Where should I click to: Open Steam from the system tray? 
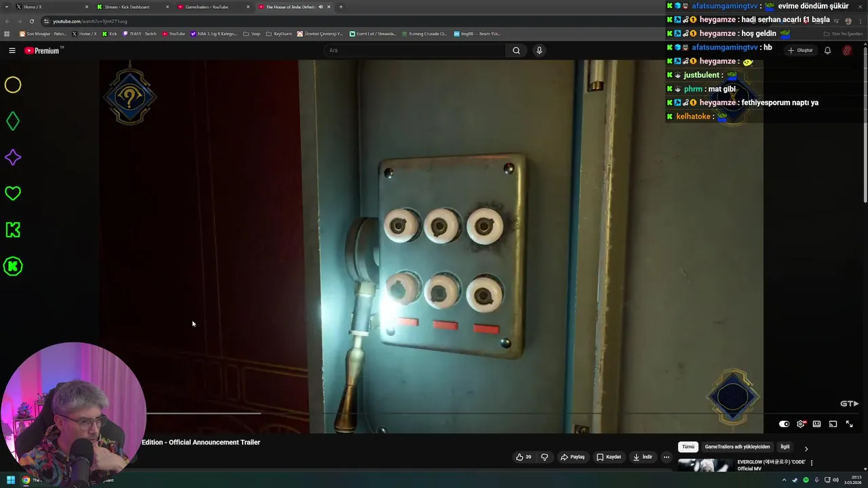pos(795,480)
